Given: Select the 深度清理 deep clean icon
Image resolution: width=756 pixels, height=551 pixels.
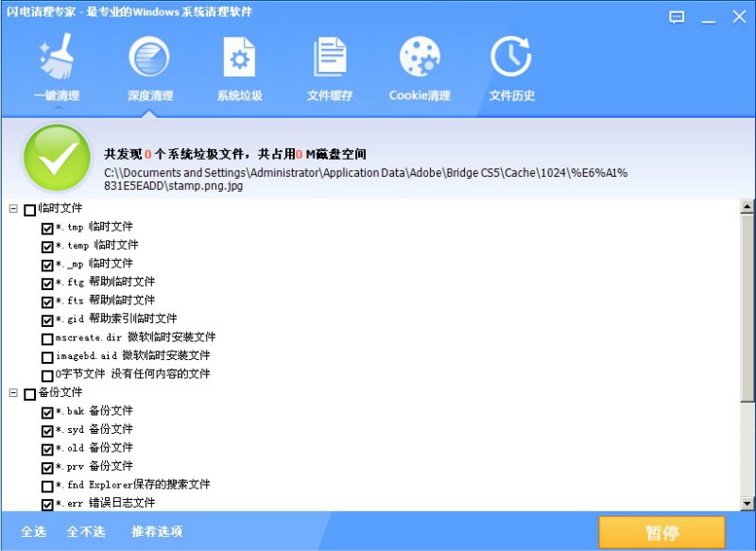Looking at the screenshot, I should pos(149,59).
